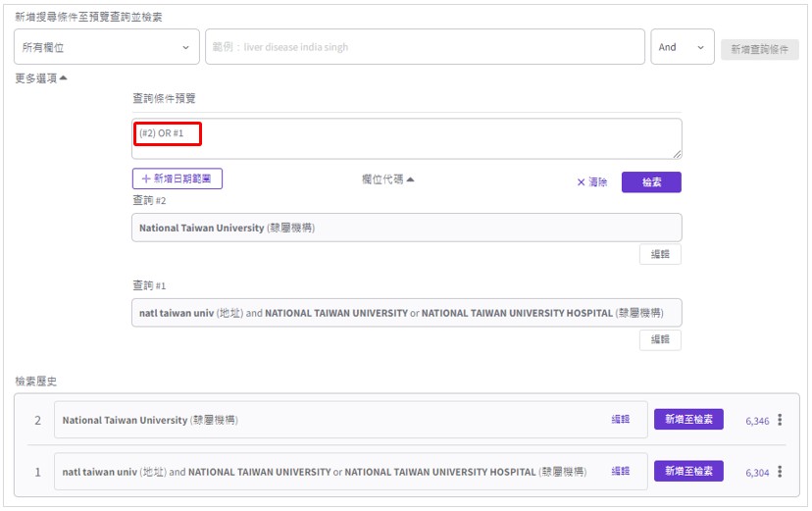
Task: Click the purple 檢索 button
Action: point(651,182)
